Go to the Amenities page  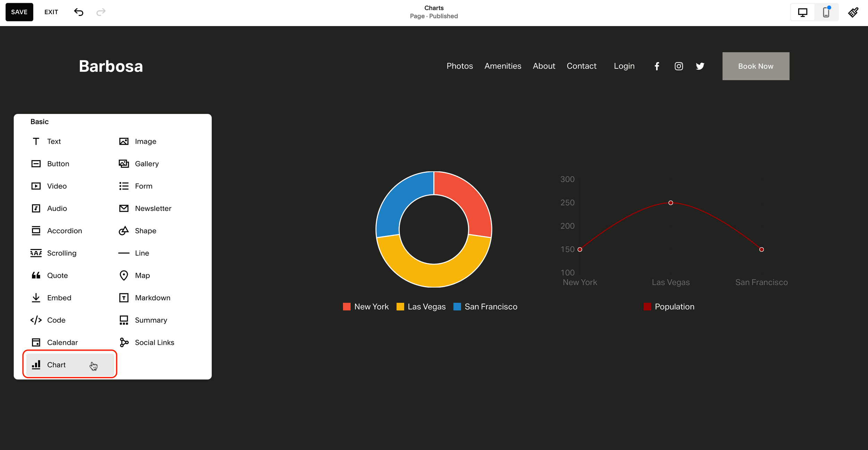click(x=503, y=66)
